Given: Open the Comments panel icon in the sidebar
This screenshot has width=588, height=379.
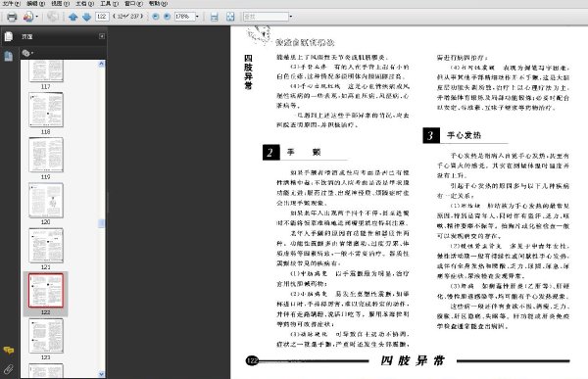Looking at the screenshot, I should pyautogui.click(x=8, y=351).
